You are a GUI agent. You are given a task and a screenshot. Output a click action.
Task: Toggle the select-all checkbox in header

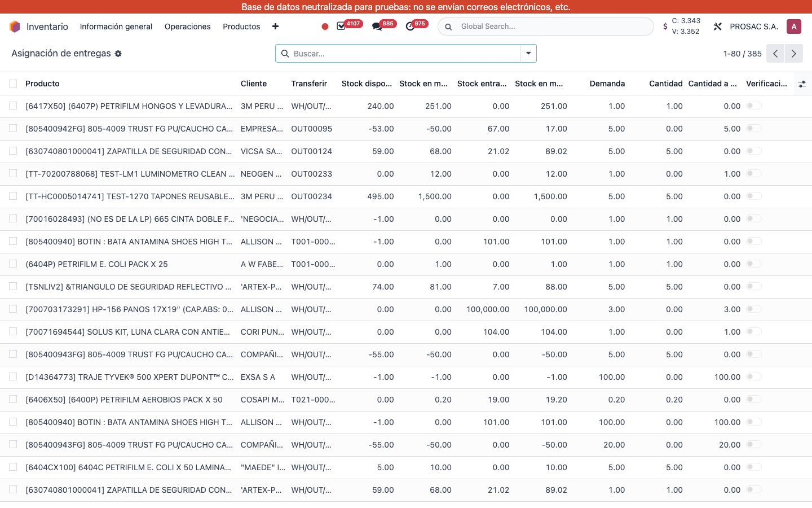pos(13,84)
